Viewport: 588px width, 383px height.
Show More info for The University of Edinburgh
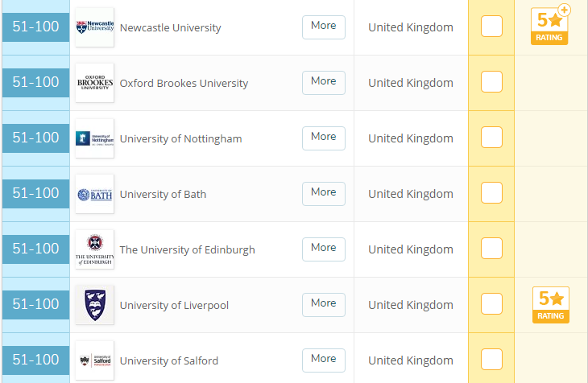[323, 249]
